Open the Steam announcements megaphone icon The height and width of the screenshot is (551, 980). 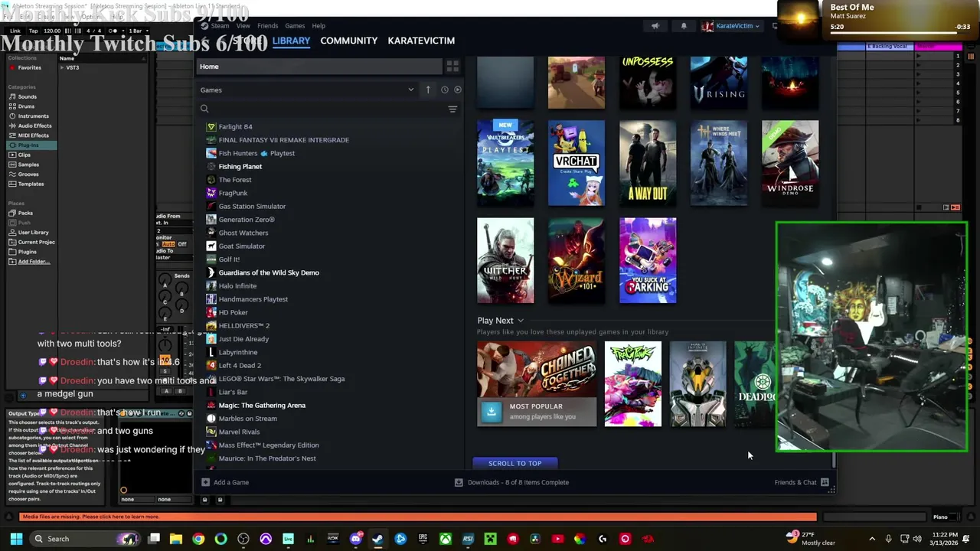click(x=655, y=26)
